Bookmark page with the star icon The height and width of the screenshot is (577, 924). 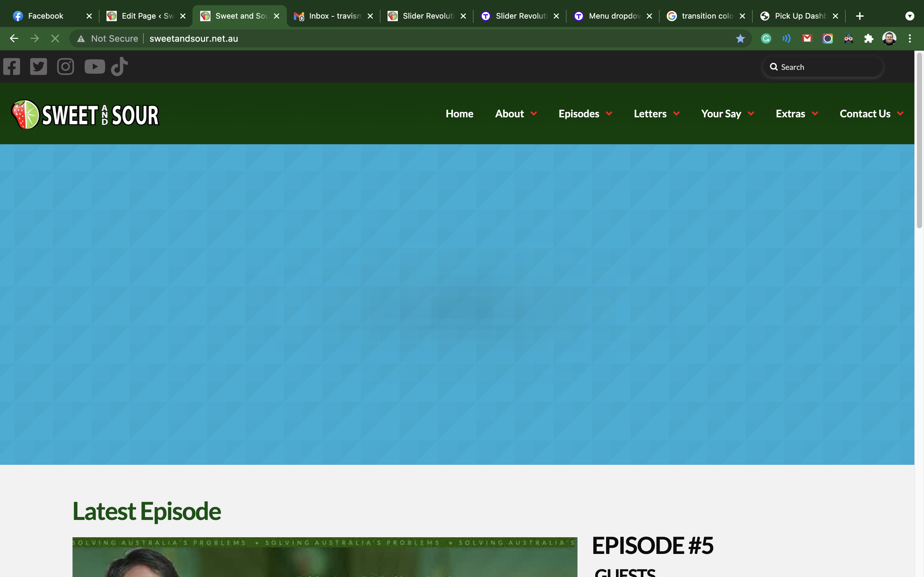(740, 38)
